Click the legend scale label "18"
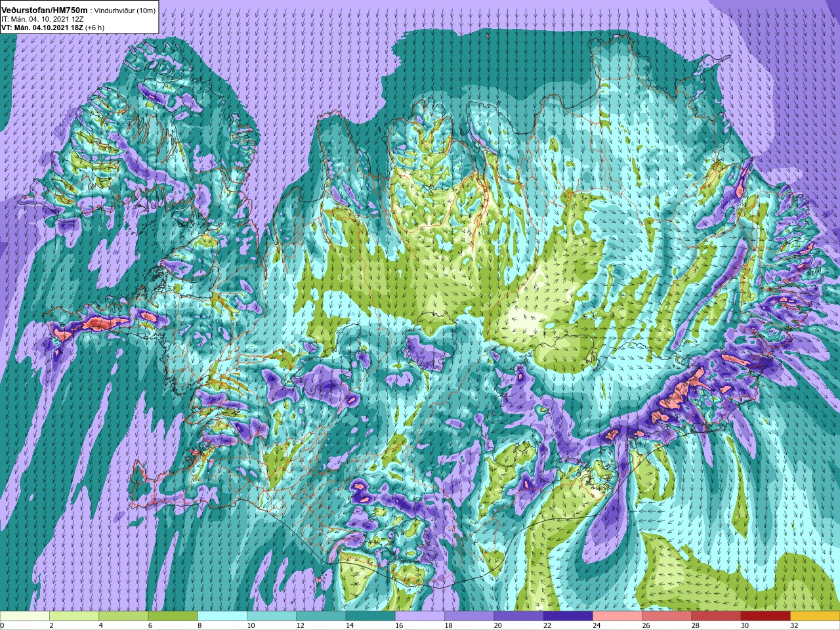Screen dimensions: 840x630 [448, 626]
